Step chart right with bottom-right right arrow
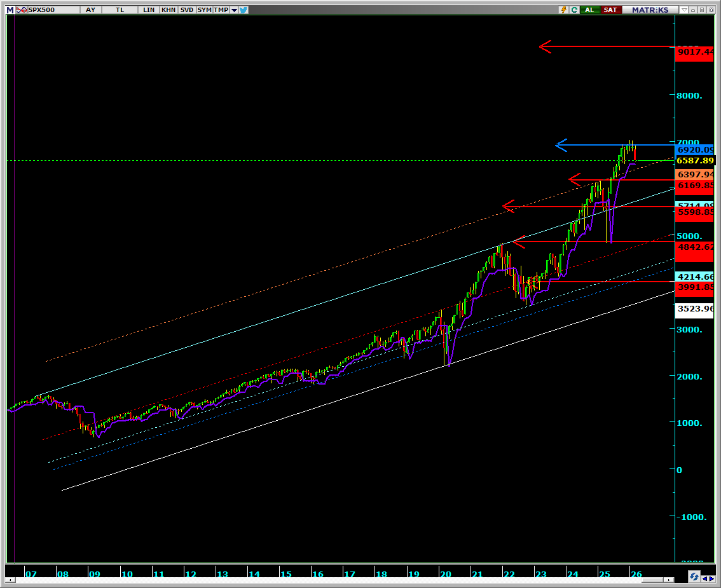Viewport: 721px width, 588px height. point(711,579)
